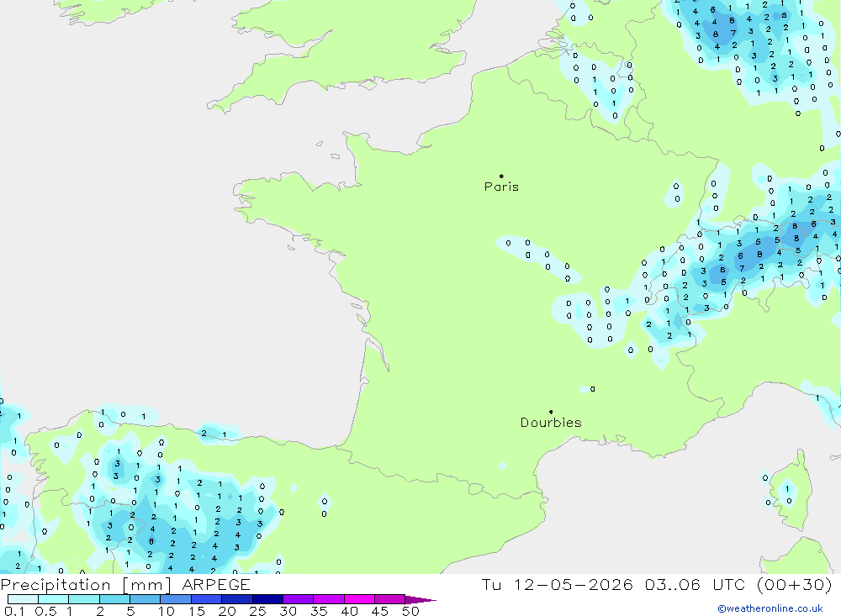Click the (00+30) forecast hour label

click(x=795, y=584)
